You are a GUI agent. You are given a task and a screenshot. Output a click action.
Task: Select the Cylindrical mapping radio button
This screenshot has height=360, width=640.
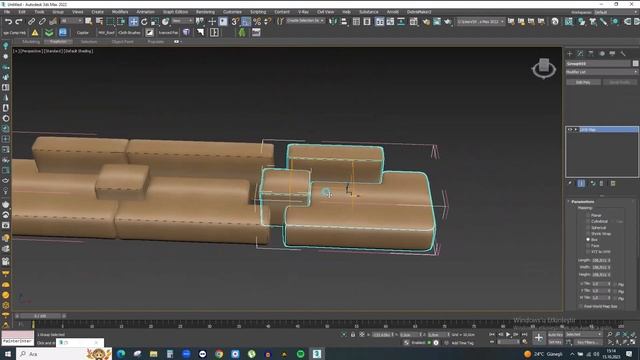point(588,221)
